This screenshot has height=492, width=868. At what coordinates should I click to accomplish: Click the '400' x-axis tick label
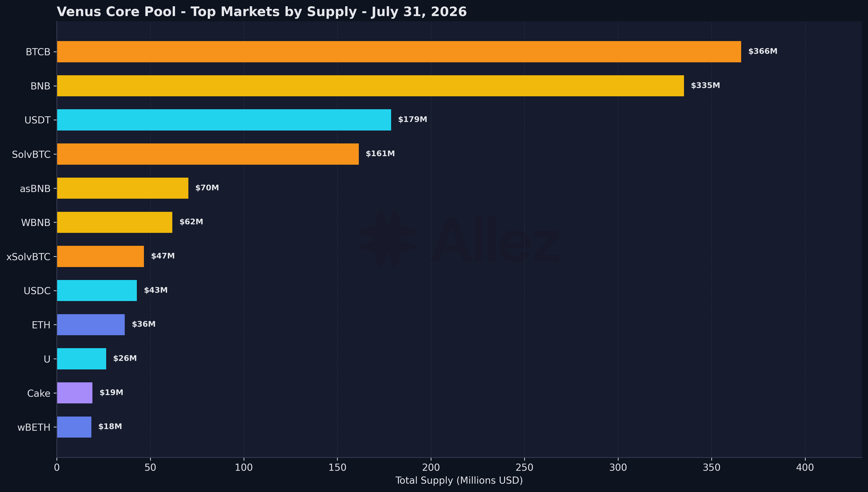click(x=805, y=468)
